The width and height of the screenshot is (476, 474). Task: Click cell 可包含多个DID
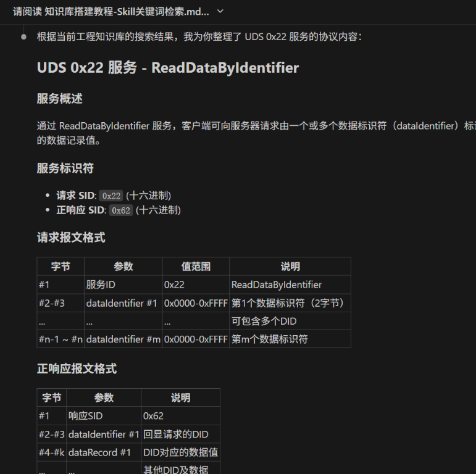290,321
